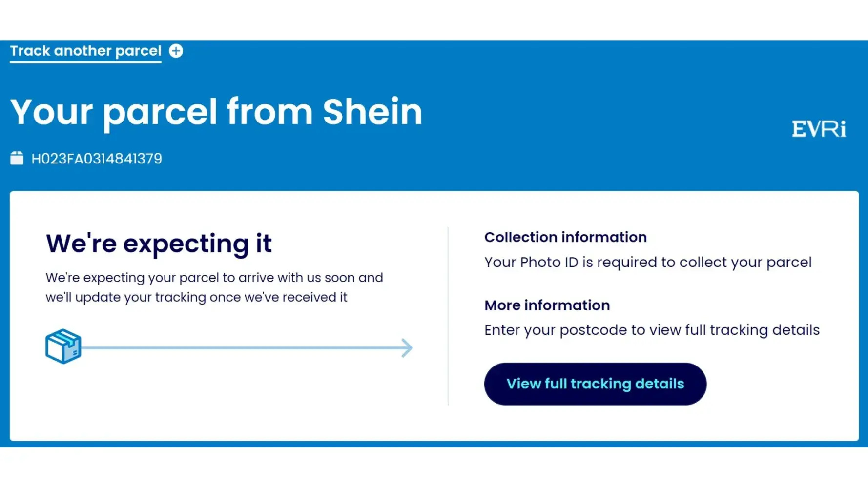
Task: Click the We're expecting it heading
Action: [x=159, y=244]
